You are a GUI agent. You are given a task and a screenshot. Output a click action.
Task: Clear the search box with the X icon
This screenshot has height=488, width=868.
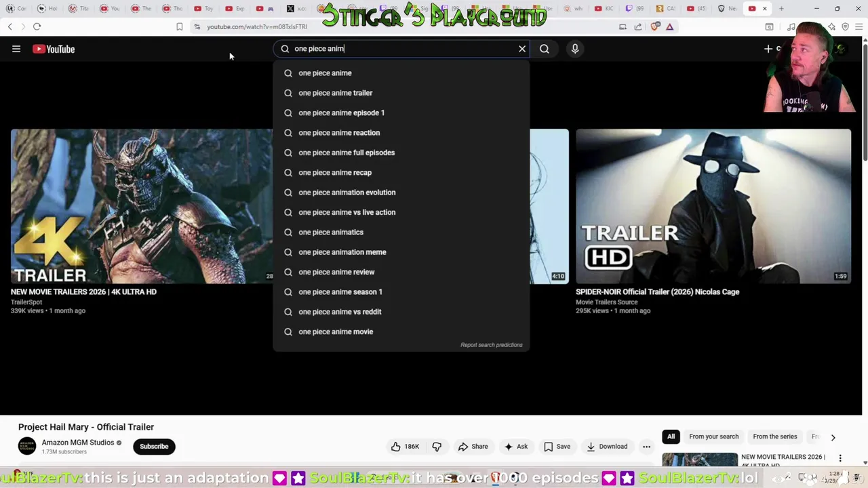pos(522,49)
